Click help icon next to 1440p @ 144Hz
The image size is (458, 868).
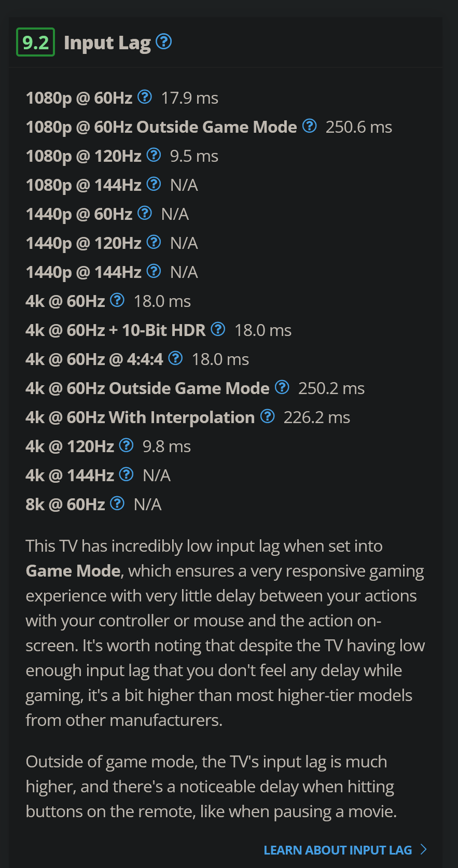154,271
